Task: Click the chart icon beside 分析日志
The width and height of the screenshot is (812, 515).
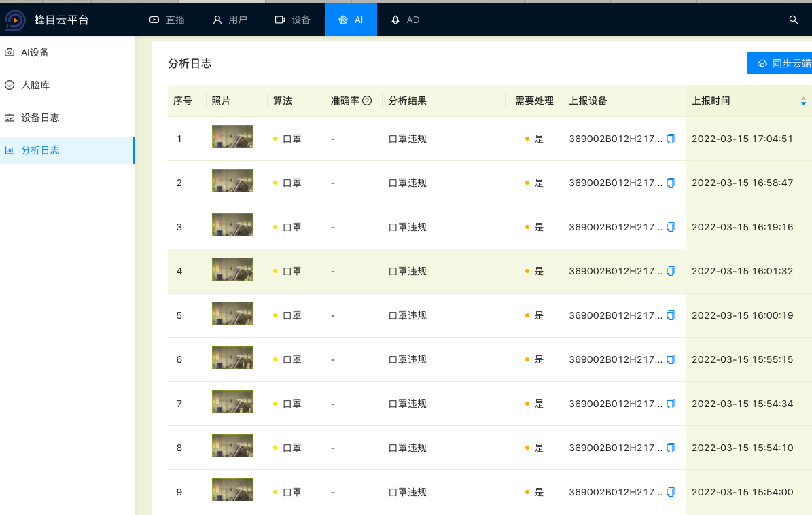Action: coord(10,150)
